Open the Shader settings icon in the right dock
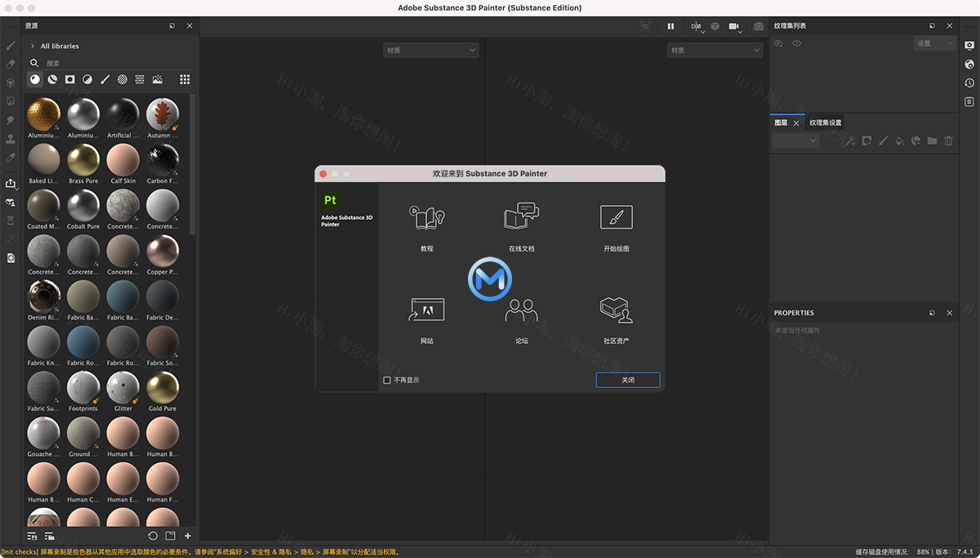This screenshot has height=558, width=980. click(969, 64)
